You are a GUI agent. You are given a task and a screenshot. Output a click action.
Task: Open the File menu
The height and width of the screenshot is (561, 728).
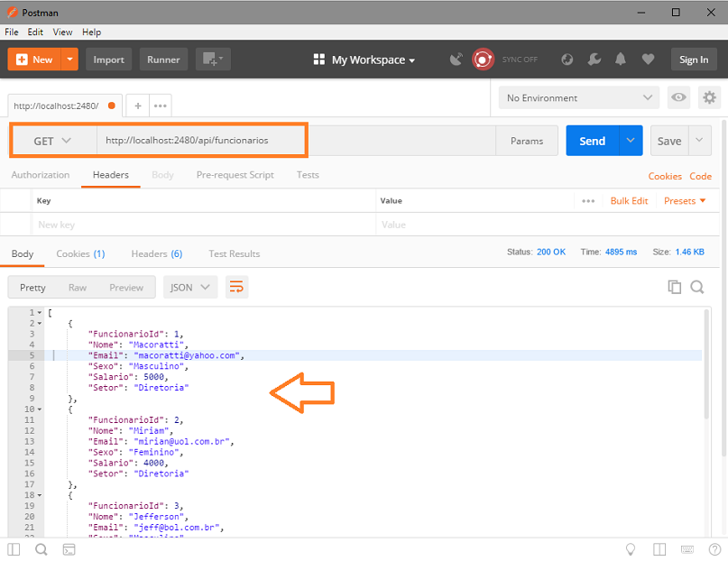[12, 32]
